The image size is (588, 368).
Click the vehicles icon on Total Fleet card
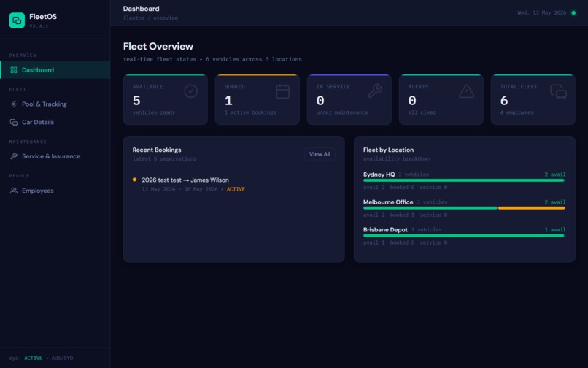tap(558, 91)
